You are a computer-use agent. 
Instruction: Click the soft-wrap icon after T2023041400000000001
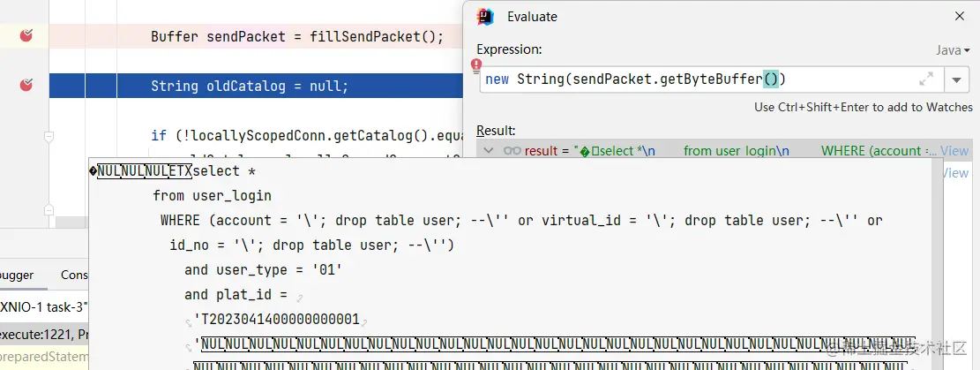click(x=364, y=323)
